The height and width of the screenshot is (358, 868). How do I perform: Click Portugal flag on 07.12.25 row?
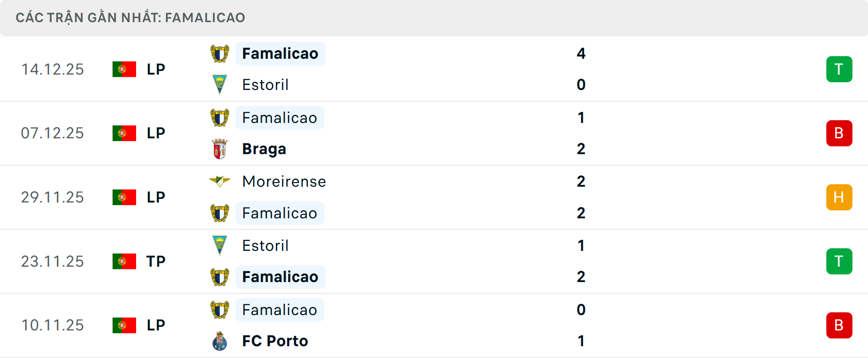[124, 133]
